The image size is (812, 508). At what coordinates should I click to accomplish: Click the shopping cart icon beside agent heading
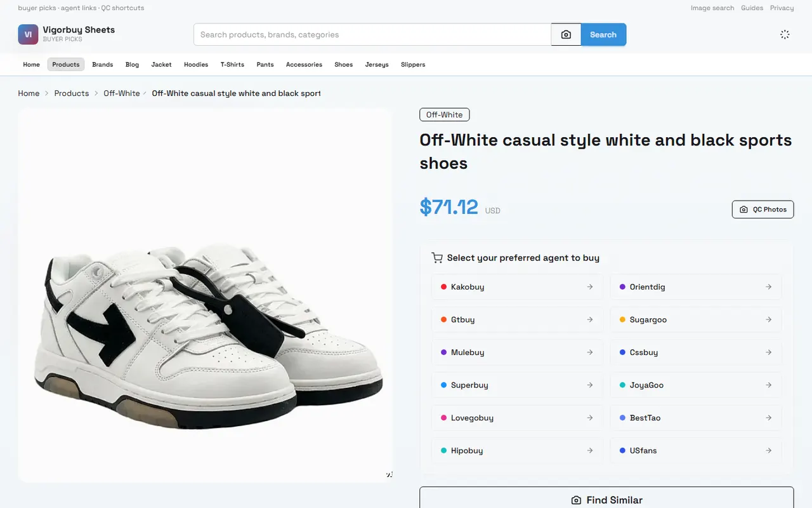(437, 258)
